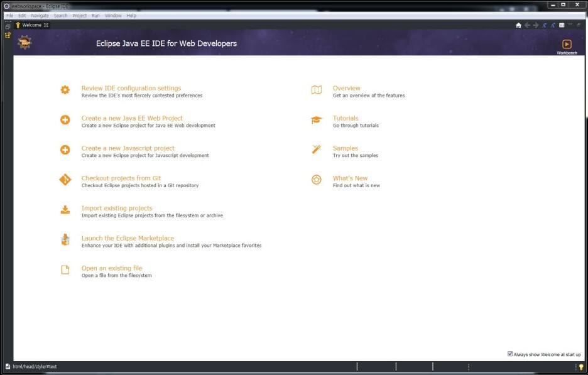The image size is (588, 375).
Task: Open the What's New link
Action: click(x=351, y=178)
